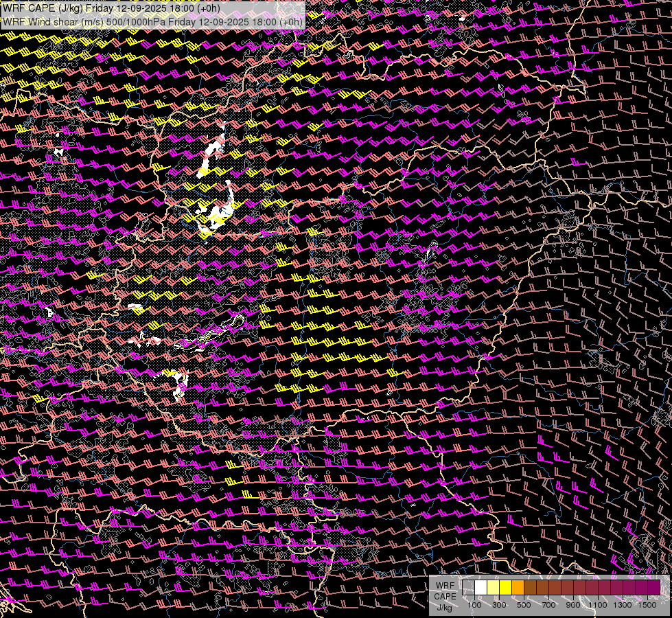The height and width of the screenshot is (618, 672).
Task: Click the first brown swatch after orange
Action: tap(530, 588)
